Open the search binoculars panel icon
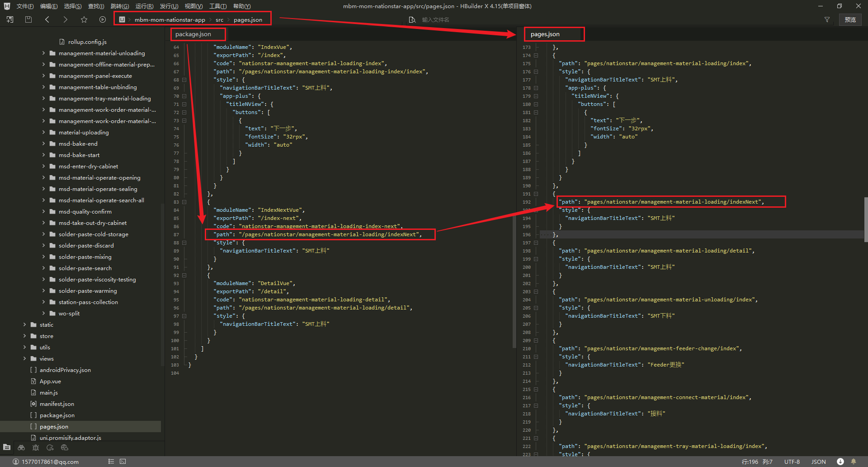This screenshot has width=868, height=467. (x=21, y=448)
